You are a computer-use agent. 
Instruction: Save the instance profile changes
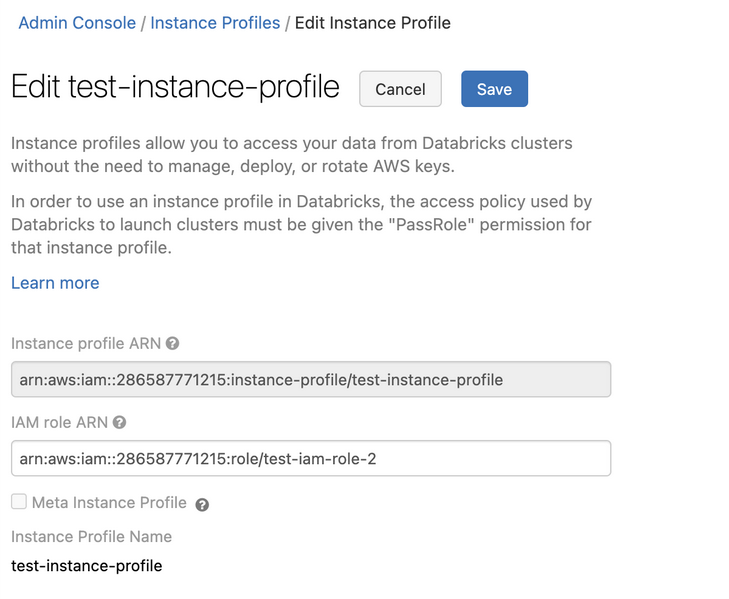coord(494,89)
